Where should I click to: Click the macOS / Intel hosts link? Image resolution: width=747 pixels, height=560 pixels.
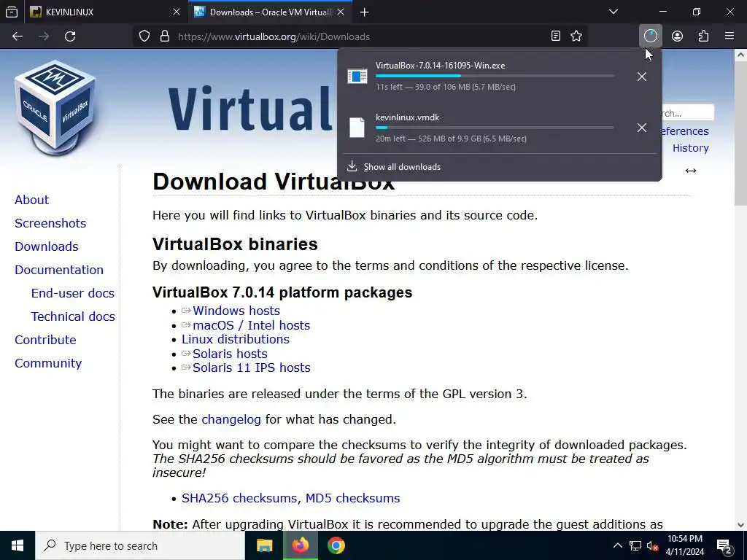[251, 325]
